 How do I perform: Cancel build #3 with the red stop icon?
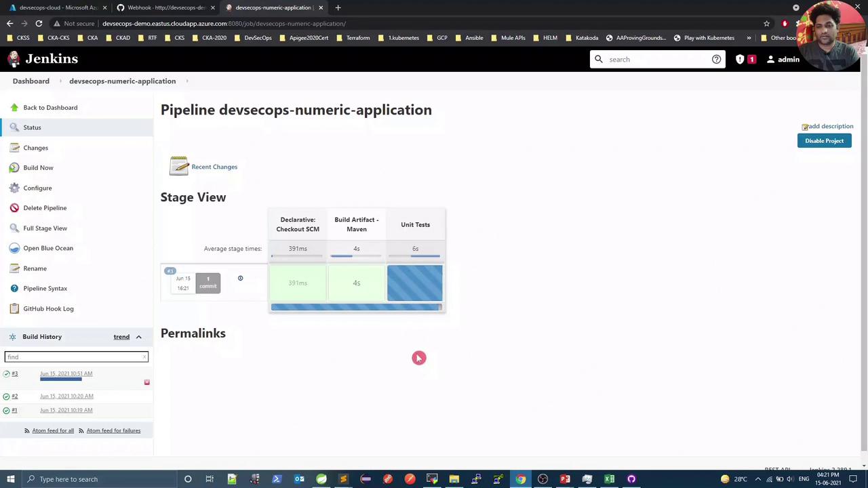click(x=146, y=383)
